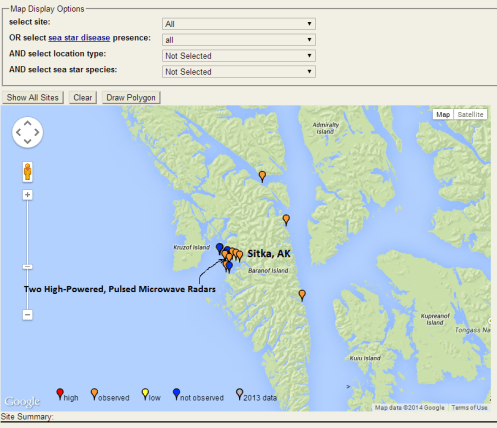Select the orange marker near Admiralty Island strait

[286, 220]
